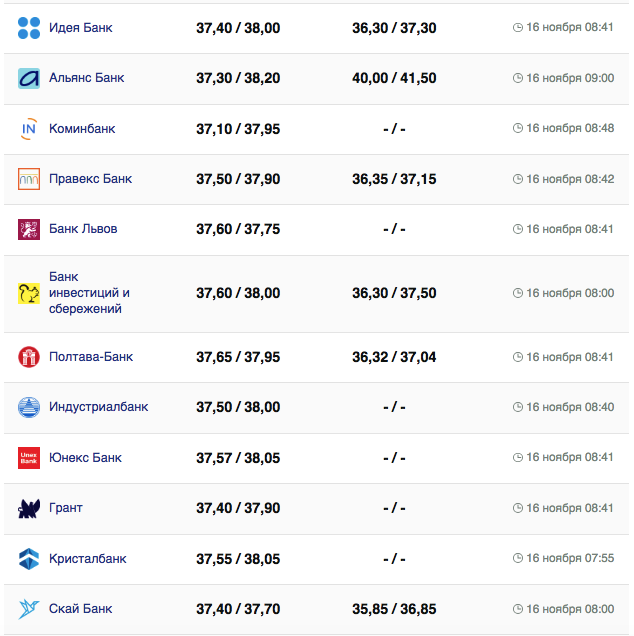Click the Грант dark bird logo
Screen dimensions: 634x636
point(29,508)
